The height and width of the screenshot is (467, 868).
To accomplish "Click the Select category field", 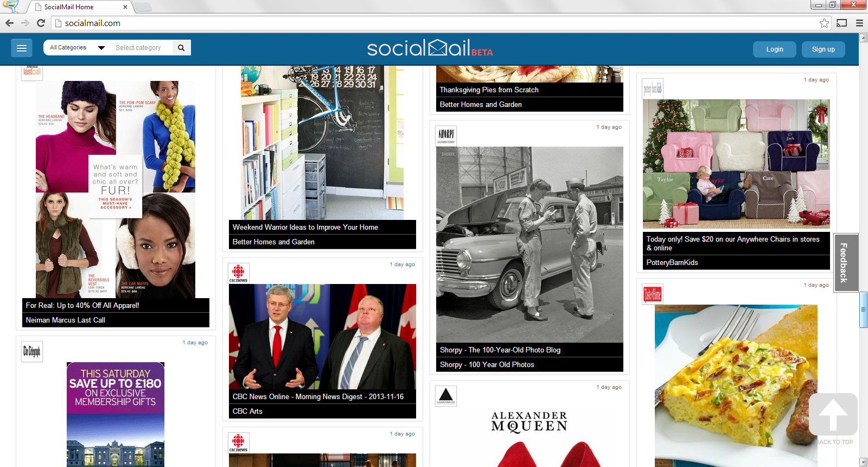I will coord(141,48).
